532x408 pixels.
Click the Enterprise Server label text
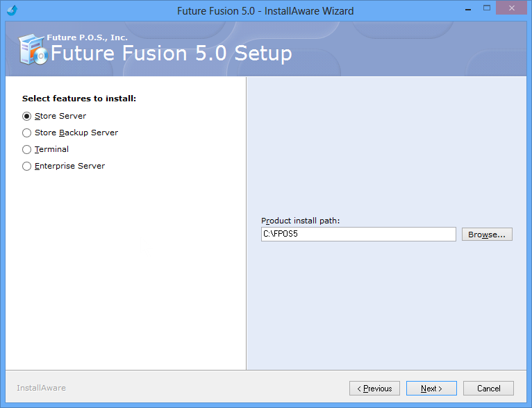pyautogui.click(x=70, y=166)
